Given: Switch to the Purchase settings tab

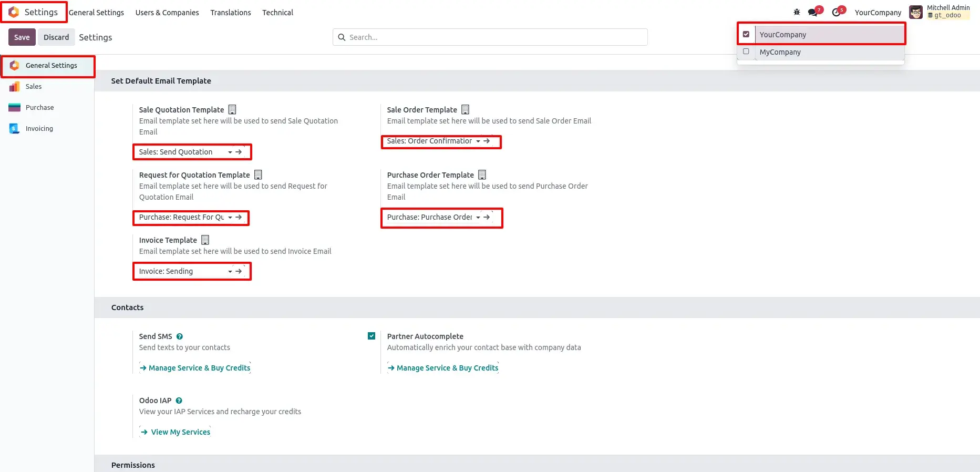Looking at the screenshot, I should coord(47,107).
